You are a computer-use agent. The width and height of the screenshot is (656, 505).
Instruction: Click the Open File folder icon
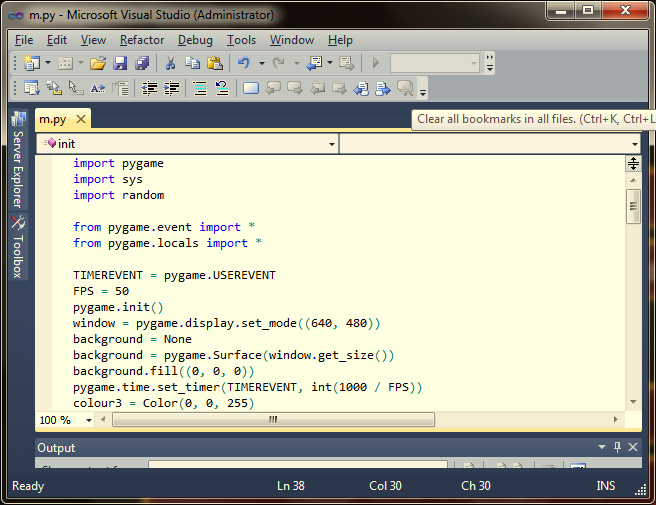pyautogui.click(x=98, y=63)
